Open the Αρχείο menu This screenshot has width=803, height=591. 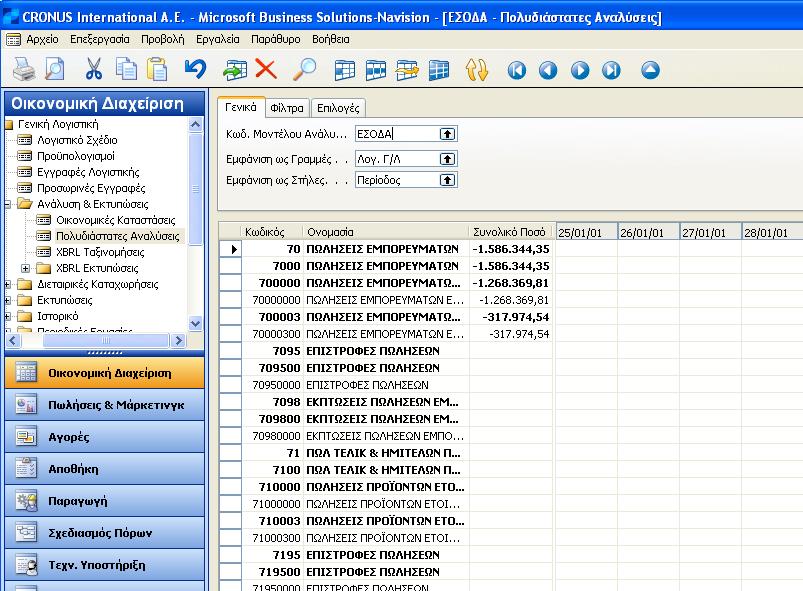pos(43,39)
